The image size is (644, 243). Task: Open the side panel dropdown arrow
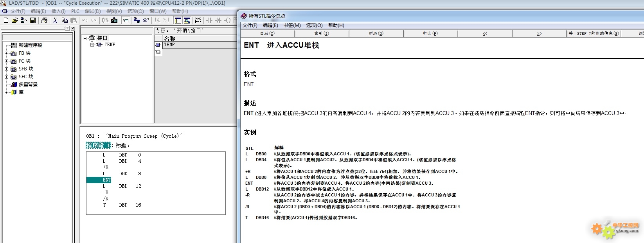pyautogui.click(x=67, y=28)
